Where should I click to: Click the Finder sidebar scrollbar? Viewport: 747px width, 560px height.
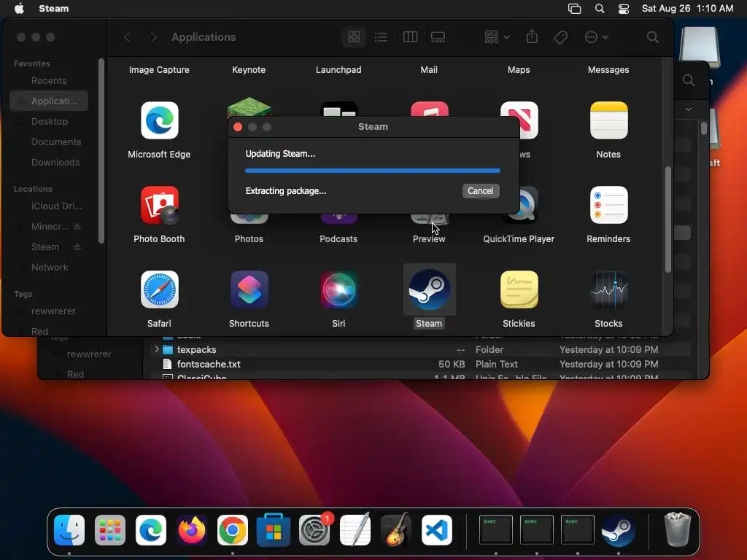click(x=101, y=151)
